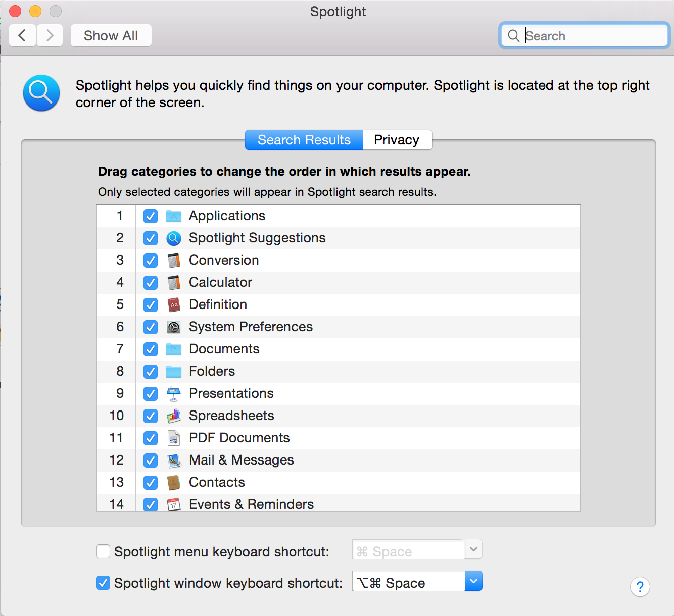Disable the Documents category checkbox
The width and height of the screenshot is (674, 616).
pyautogui.click(x=151, y=349)
